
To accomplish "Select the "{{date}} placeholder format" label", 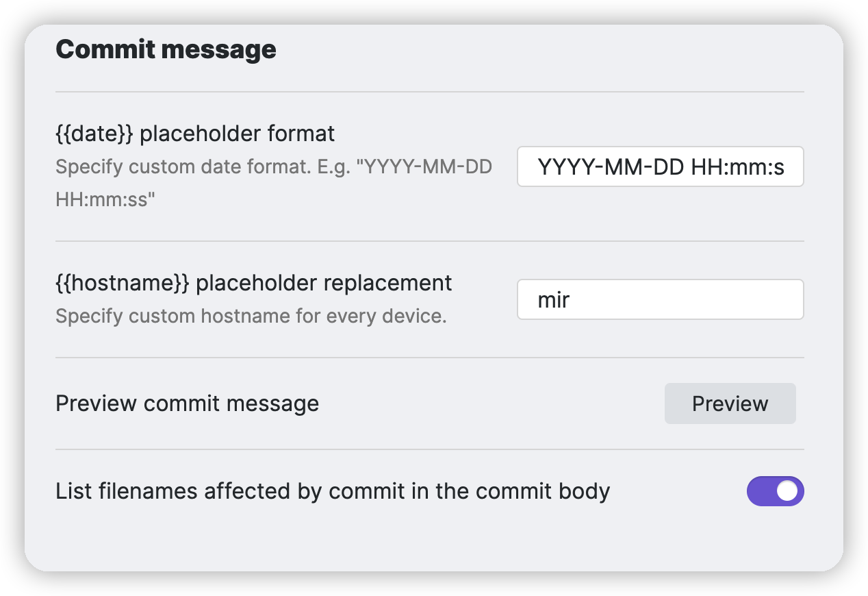I will [195, 133].
